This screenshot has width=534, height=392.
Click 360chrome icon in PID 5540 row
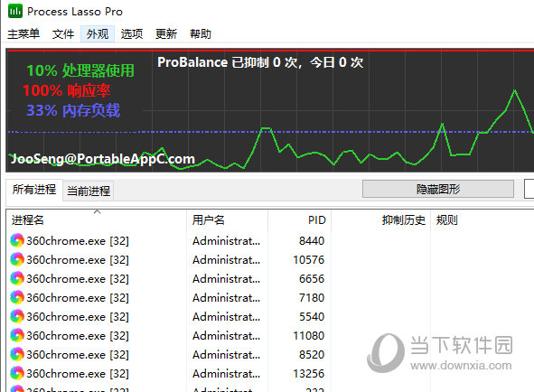pos(17,316)
